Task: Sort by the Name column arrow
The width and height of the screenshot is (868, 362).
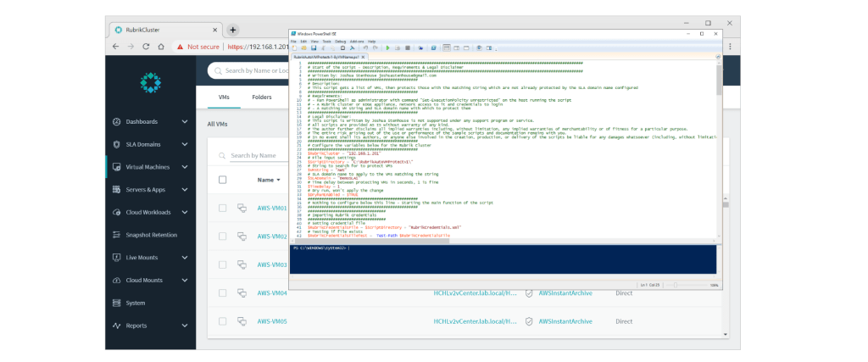Action: point(278,181)
